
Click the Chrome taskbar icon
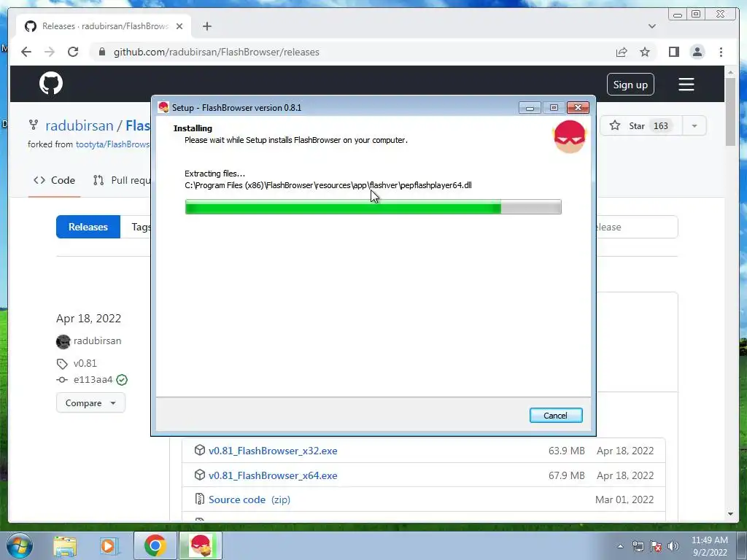[155, 545]
